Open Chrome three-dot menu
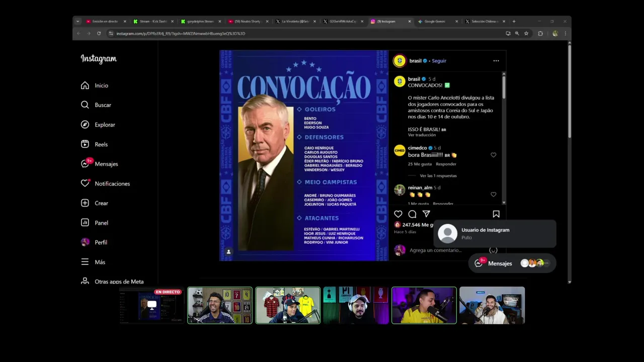 click(565, 34)
